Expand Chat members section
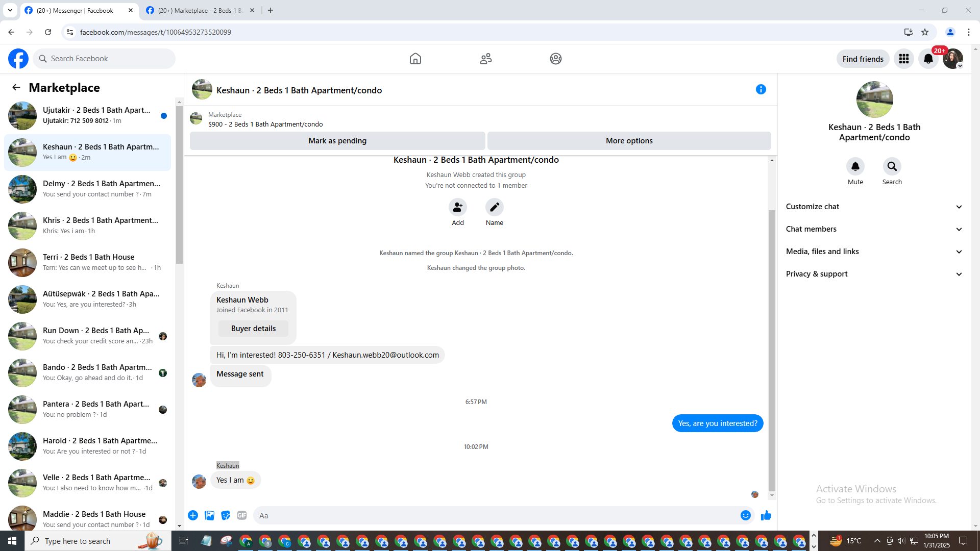Screen dimensions: 980x551 click(874, 229)
